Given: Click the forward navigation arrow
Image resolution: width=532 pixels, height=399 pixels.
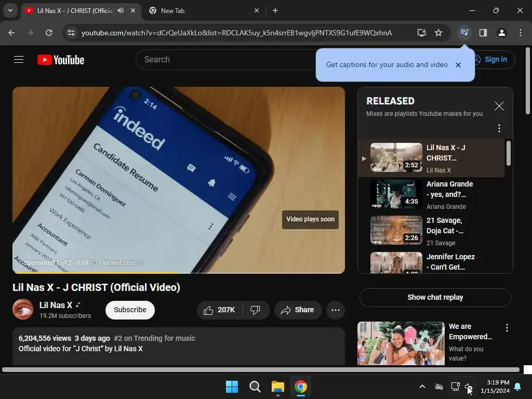Looking at the screenshot, I should [30, 33].
